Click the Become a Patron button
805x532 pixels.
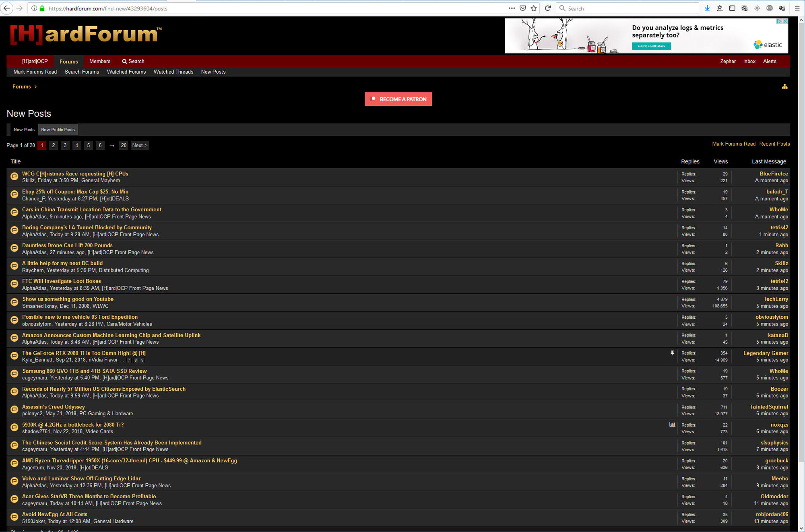[x=398, y=99]
